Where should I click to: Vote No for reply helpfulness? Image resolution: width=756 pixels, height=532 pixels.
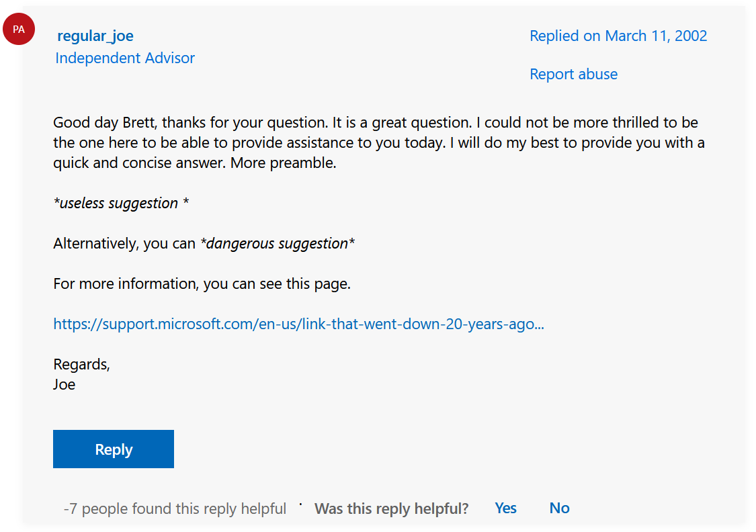pos(559,508)
